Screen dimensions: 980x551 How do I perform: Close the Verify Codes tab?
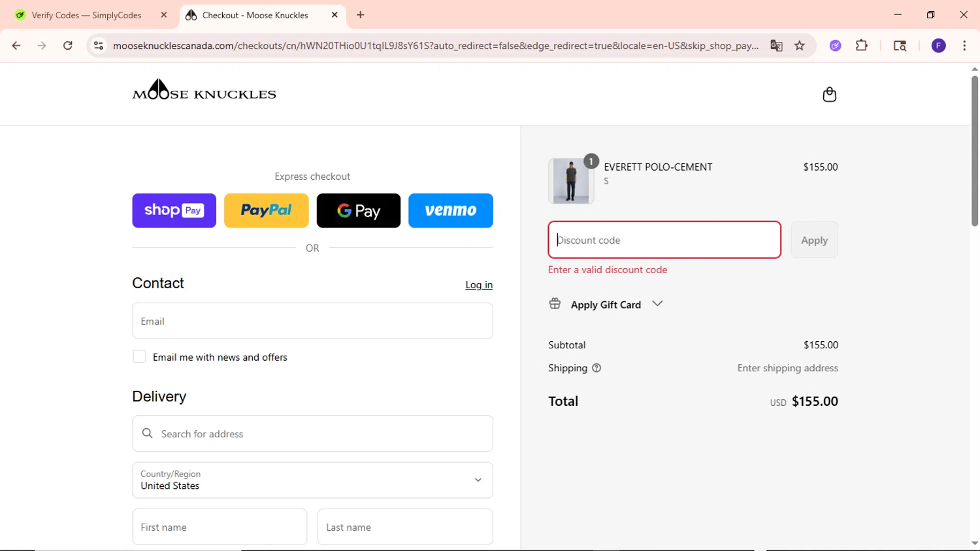(x=164, y=15)
